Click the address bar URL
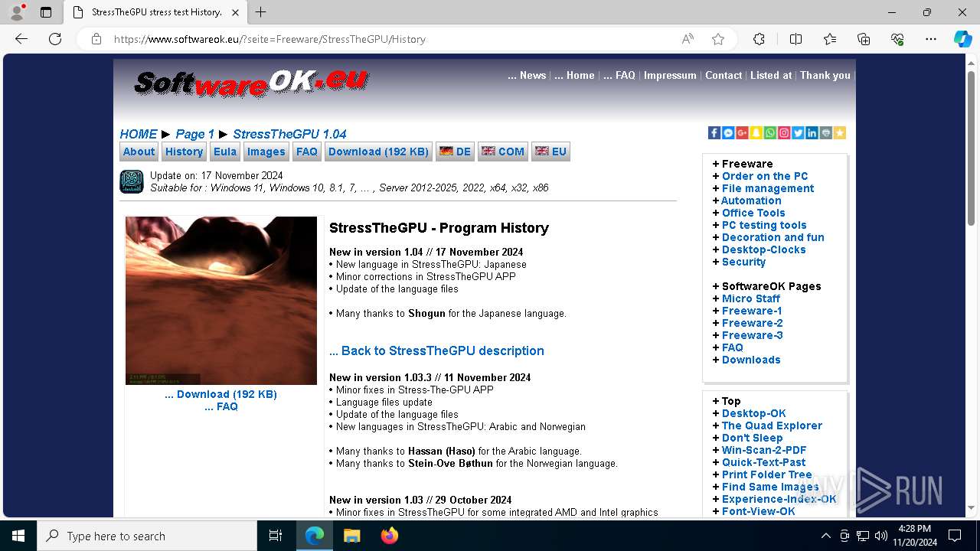The image size is (980, 551). point(269,39)
